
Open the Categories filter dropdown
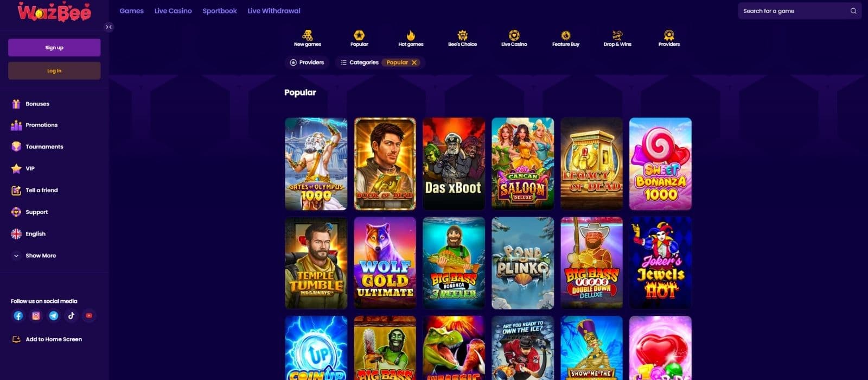359,62
